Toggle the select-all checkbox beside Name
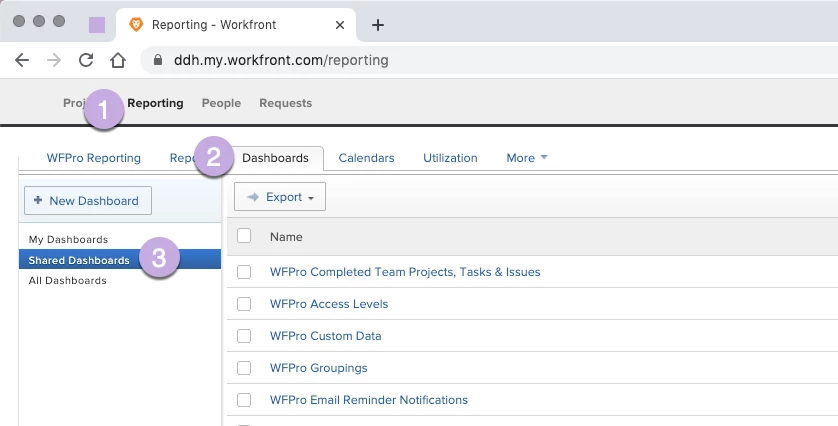Screen dimensions: 838x426 [244, 236]
